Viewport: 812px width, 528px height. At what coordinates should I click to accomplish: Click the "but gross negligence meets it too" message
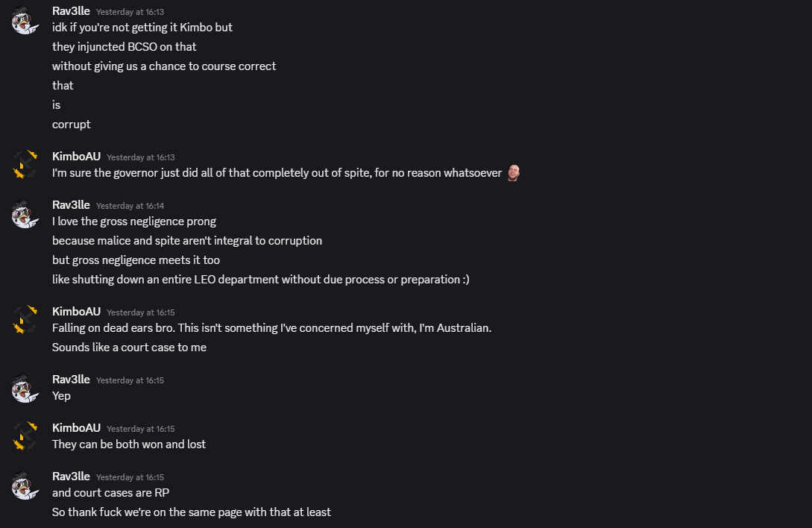[136, 260]
